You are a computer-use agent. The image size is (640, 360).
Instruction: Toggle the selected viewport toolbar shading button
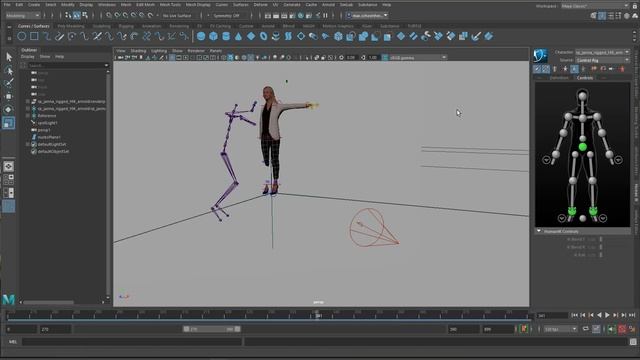(x=231, y=58)
